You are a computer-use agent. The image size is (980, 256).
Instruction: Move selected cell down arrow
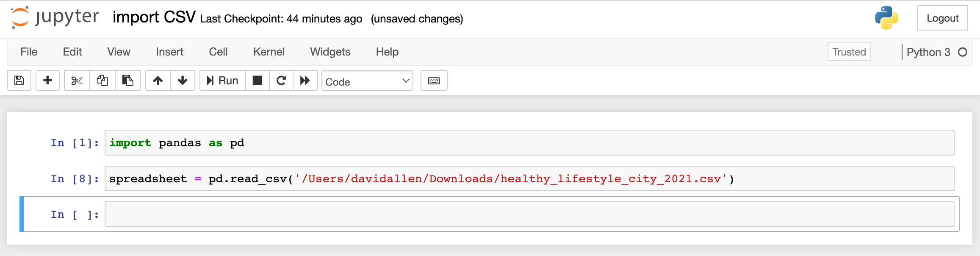pyautogui.click(x=183, y=81)
